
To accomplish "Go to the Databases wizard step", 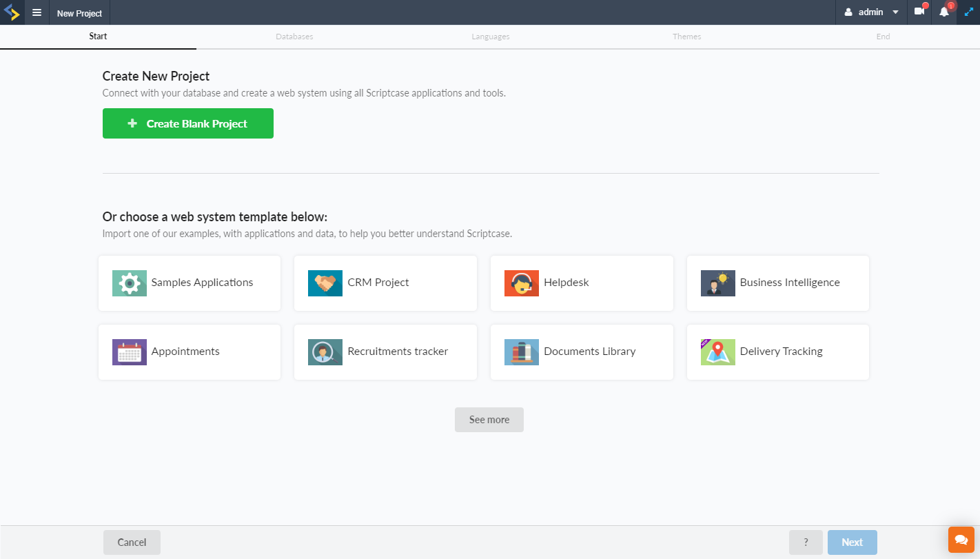I will (x=294, y=37).
